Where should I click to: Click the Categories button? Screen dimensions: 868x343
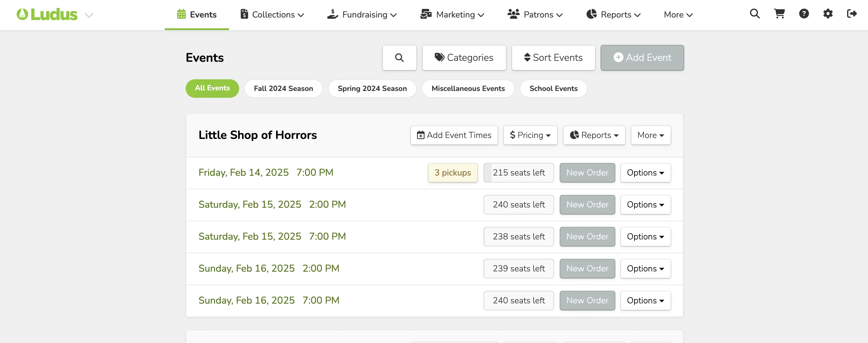pyautogui.click(x=464, y=57)
